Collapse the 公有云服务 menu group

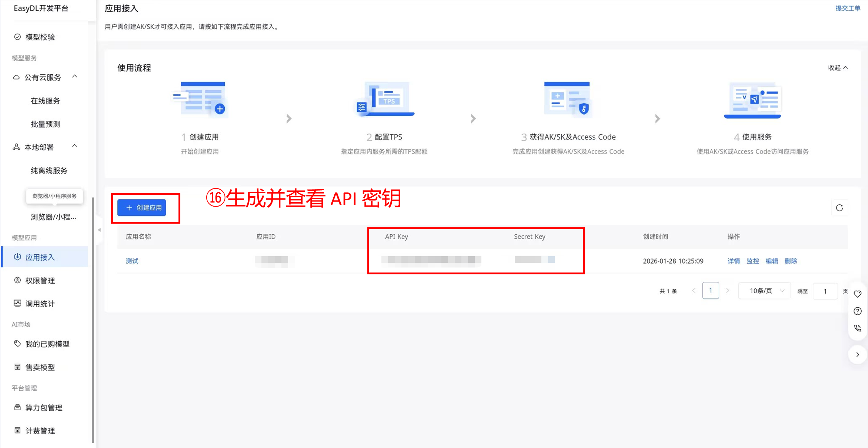75,77
